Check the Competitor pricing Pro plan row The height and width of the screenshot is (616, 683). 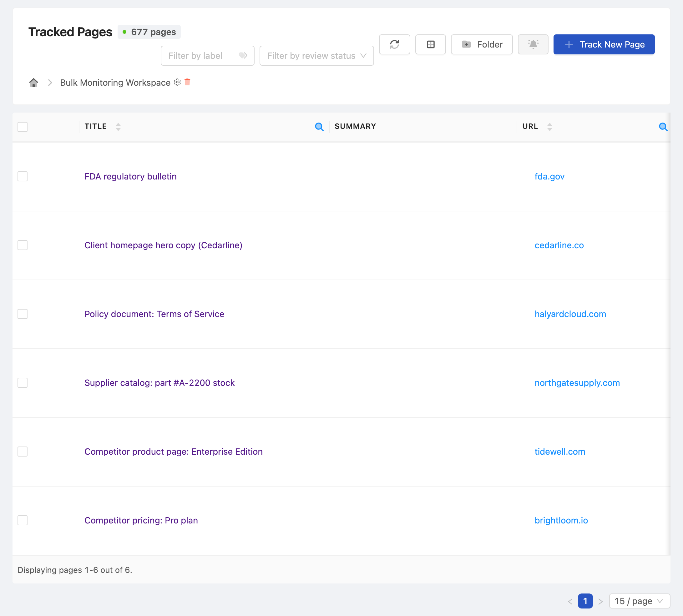(x=22, y=520)
